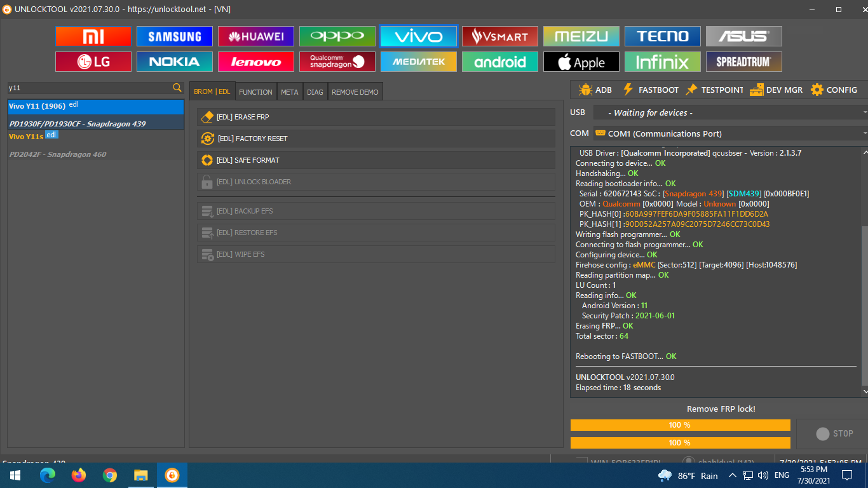This screenshot has height=488, width=868.
Task: Click [EDL] BACKUP EFS button
Action: (376, 211)
